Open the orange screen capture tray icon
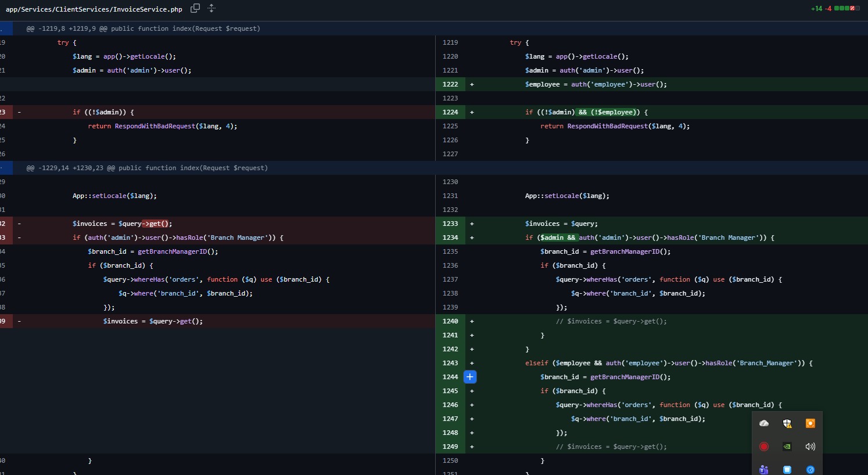Image resolution: width=868 pixels, height=475 pixels. pos(810,423)
